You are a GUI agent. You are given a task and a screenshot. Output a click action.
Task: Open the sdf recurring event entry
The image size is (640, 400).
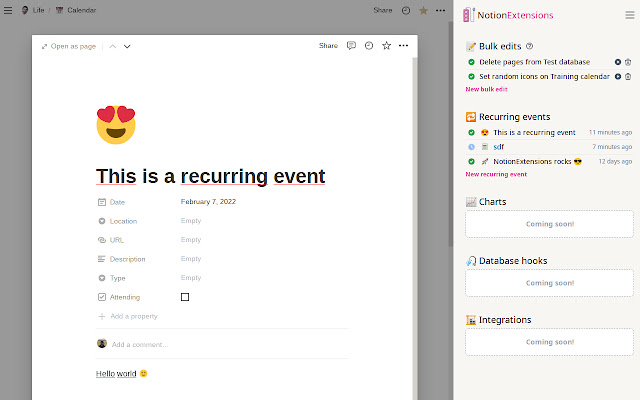(498, 147)
